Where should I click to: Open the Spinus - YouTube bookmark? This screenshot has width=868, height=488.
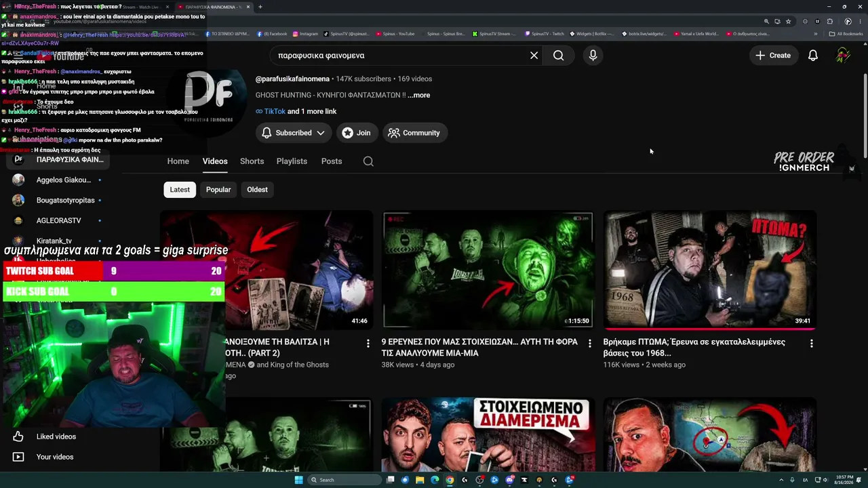point(395,34)
